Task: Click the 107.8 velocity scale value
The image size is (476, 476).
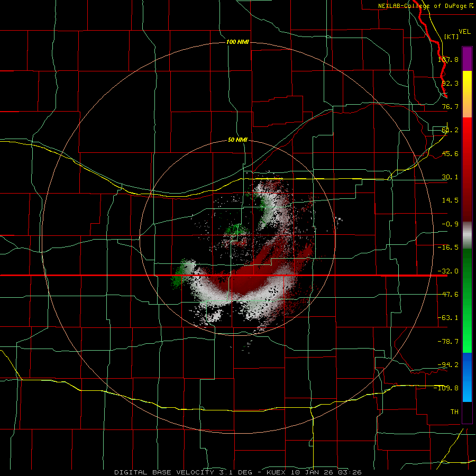Action: [x=448, y=59]
